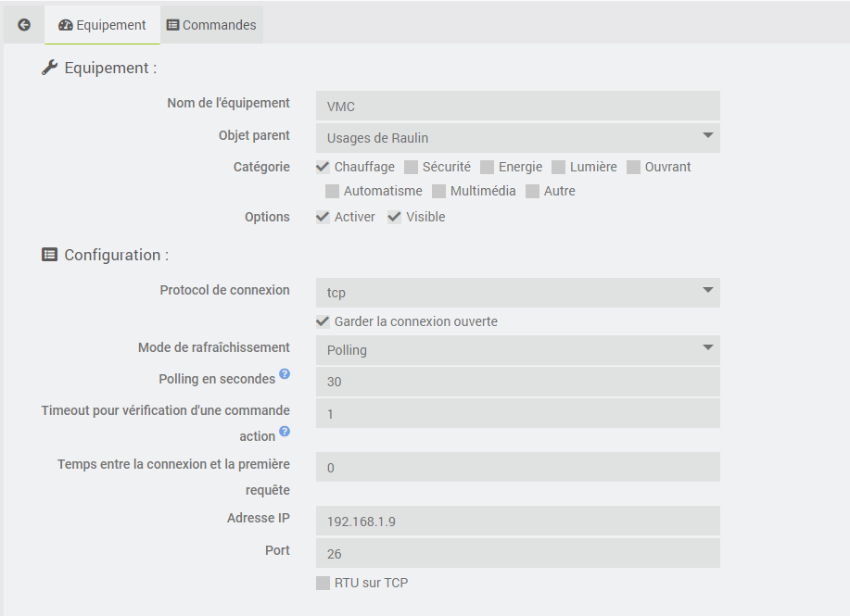The image size is (850, 616).
Task: Enable RTU sur TCP checkbox
Action: (323, 583)
